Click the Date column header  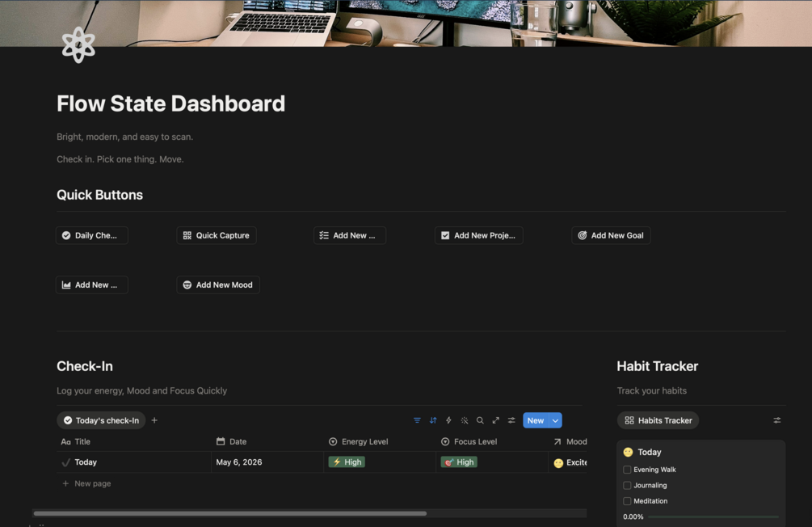click(267, 441)
